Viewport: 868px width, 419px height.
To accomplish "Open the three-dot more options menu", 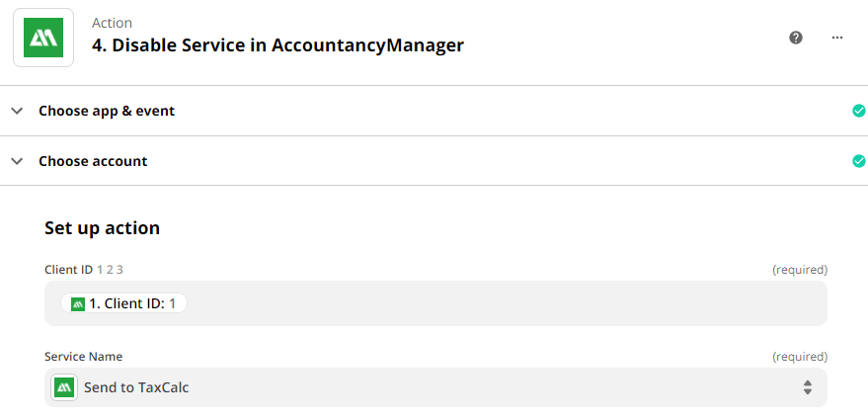I will pos(837,38).
